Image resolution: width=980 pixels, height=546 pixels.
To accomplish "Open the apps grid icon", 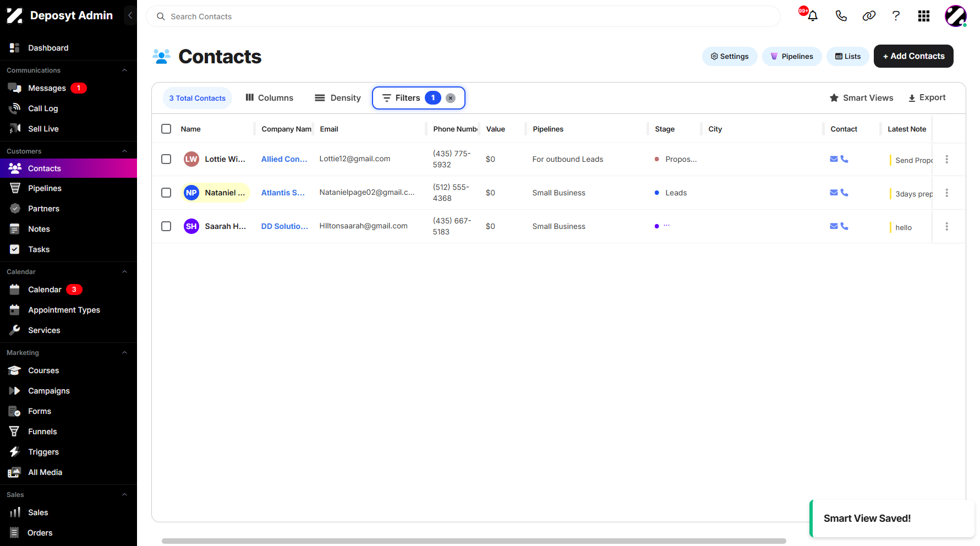I will 924,16.
